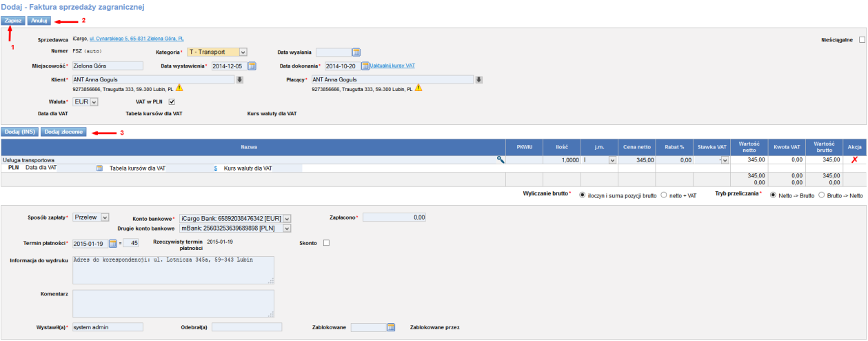The width and height of the screenshot is (868, 341).
Task: Click the Data wystawienia date field
Action: point(228,66)
